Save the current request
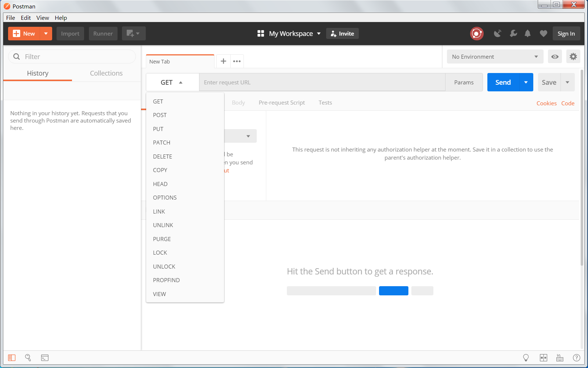Viewport: 588px width, 368px height. (x=549, y=82)
